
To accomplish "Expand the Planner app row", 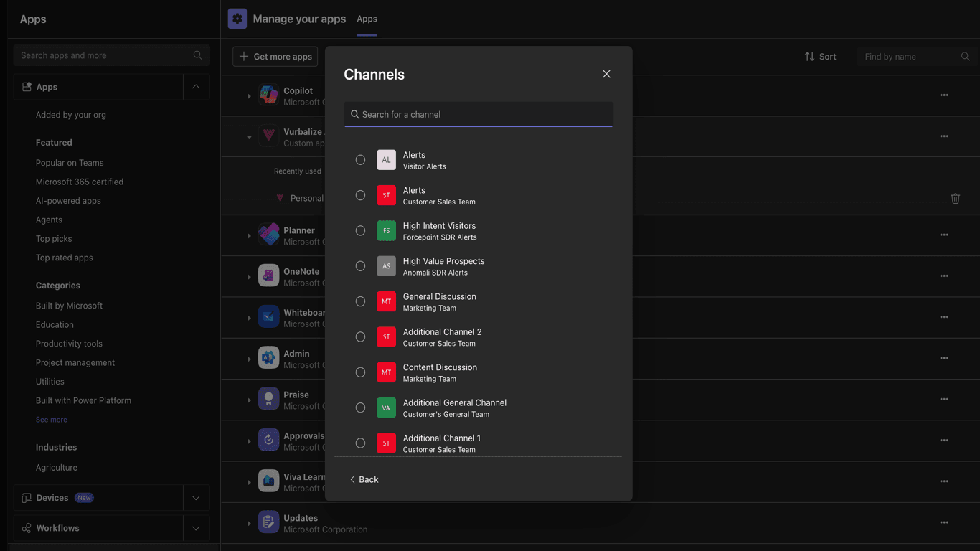I will [249, 236].
